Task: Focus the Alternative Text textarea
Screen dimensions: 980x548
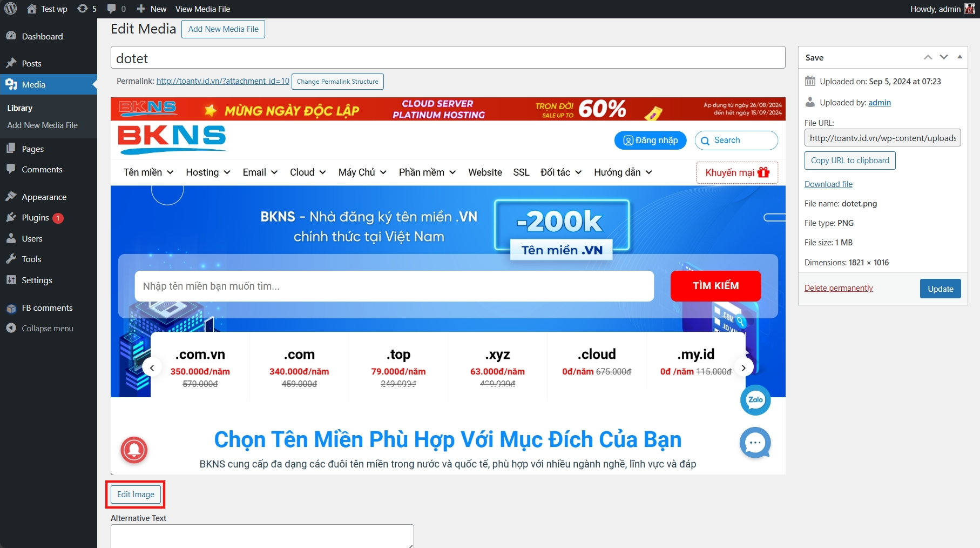Action: 262,536
